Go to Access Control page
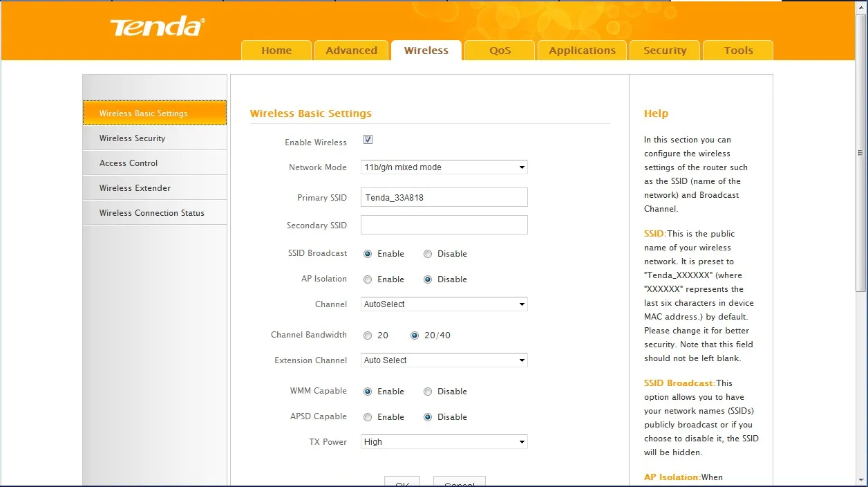The height and width of the screenshot is (487, 868). (x=155, y=163)
